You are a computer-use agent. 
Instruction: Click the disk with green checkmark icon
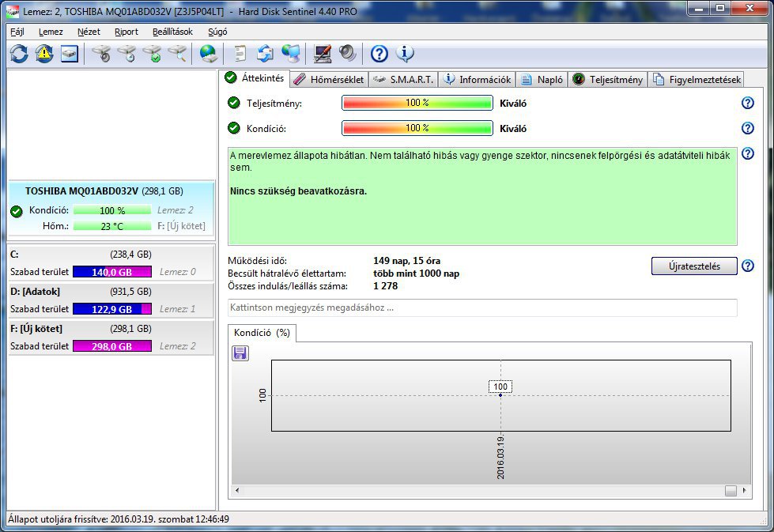[x=152, y=53]
